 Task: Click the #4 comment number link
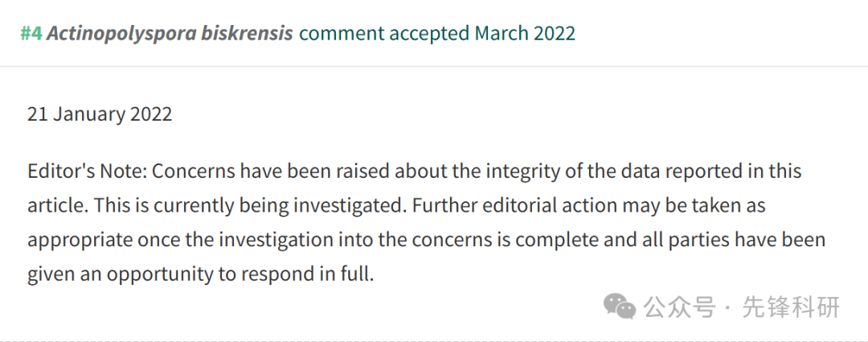(x=31, y=34)
